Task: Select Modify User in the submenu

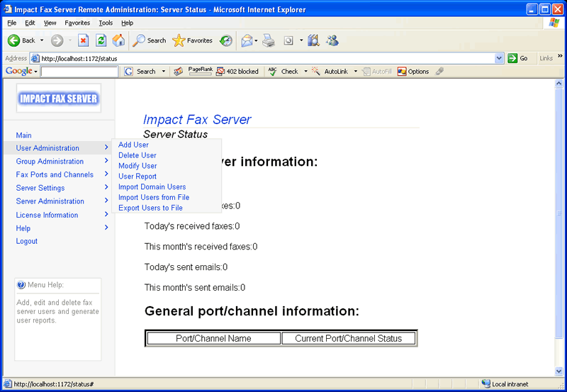Action: coord(137,166)
